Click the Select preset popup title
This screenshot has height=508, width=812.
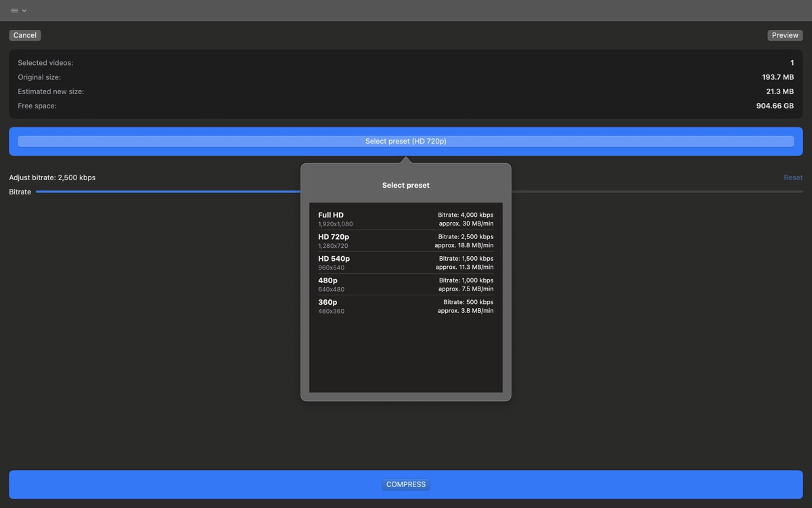405,184
